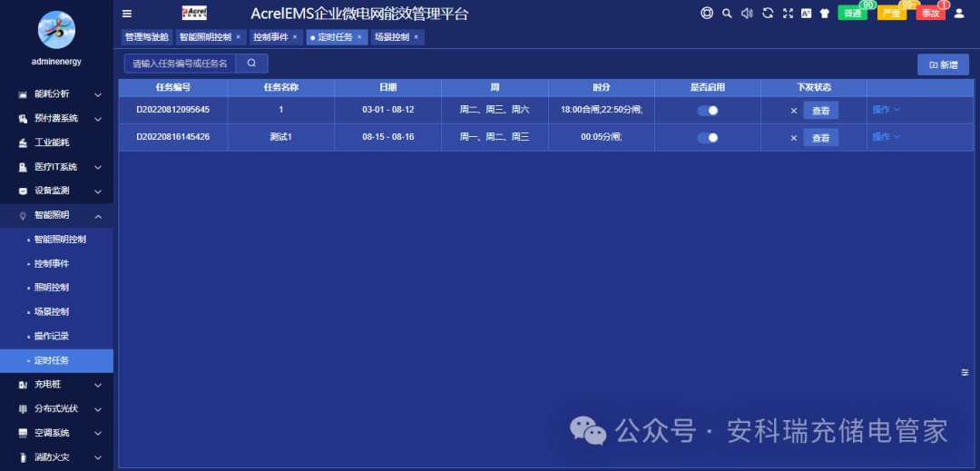Toggle fullscreen mode icon
The image size is (980, 471).
click(x=788, y=13)
